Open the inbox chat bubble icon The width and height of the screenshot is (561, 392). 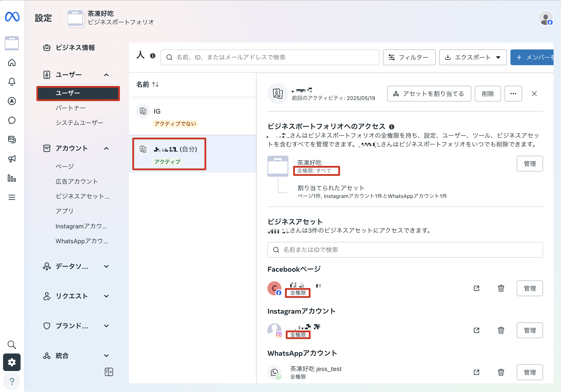12,120
